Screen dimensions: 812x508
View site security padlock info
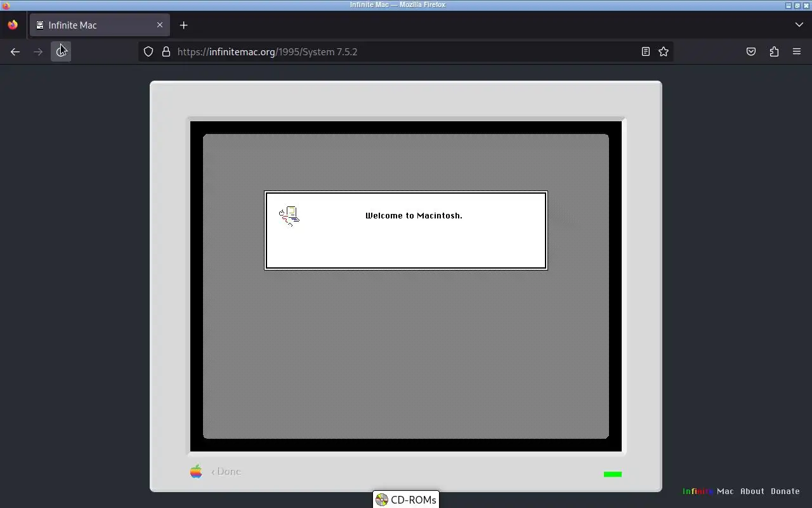click(x=166, y=52)
